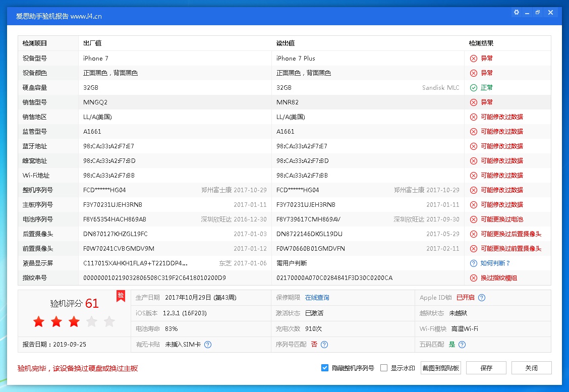
Task: Select the read battery serial F8Y739617CMH869AV
Action: (308, 219)
